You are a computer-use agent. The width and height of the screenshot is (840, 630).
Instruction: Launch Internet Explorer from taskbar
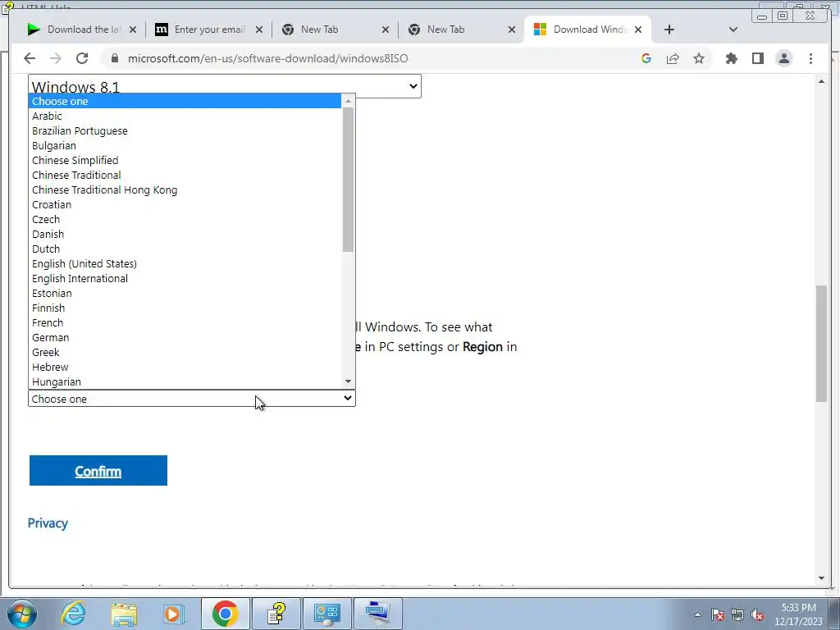pyautogui.click(x=73, y=614)
